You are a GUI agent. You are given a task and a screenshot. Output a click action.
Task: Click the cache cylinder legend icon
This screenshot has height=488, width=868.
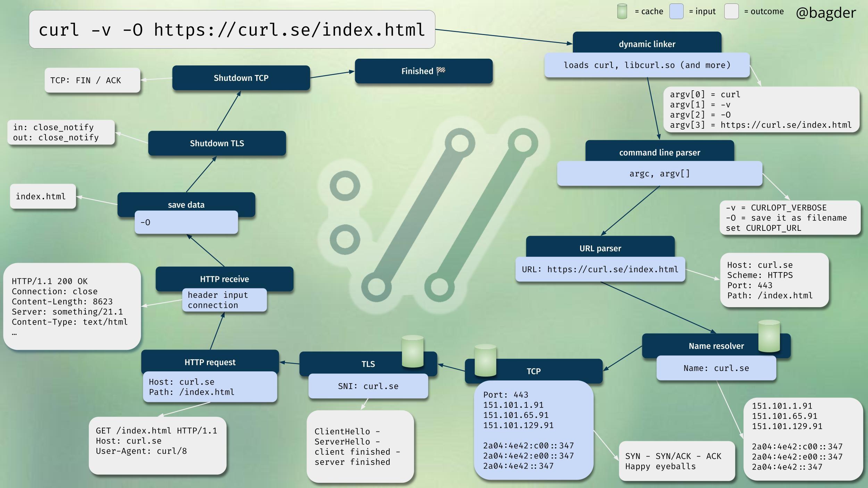[622, 11]
